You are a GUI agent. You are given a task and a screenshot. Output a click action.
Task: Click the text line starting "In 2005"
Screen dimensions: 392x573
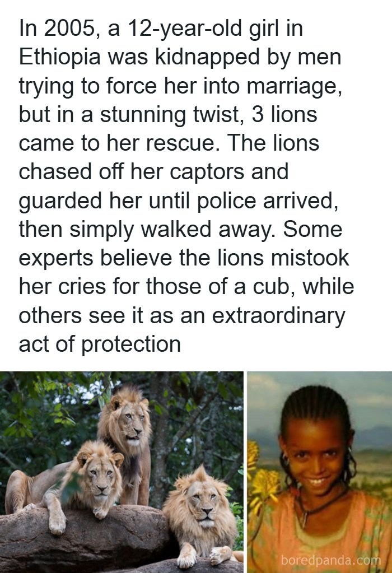click(161, 28)
